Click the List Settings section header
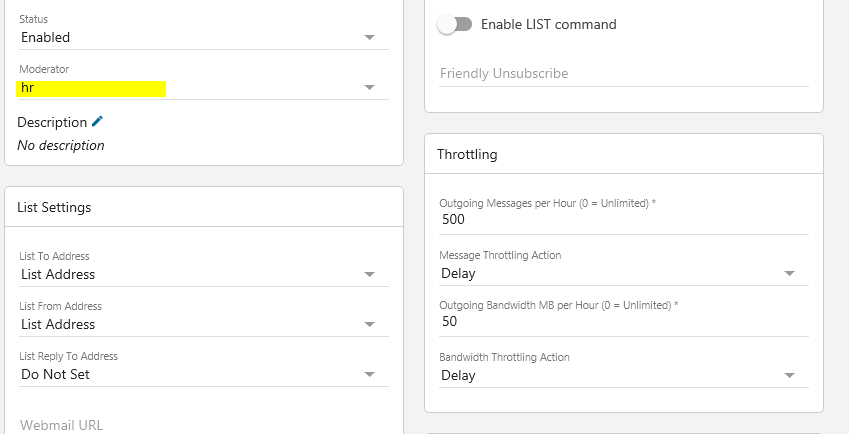The image size is (849, 434). (54, 207)
